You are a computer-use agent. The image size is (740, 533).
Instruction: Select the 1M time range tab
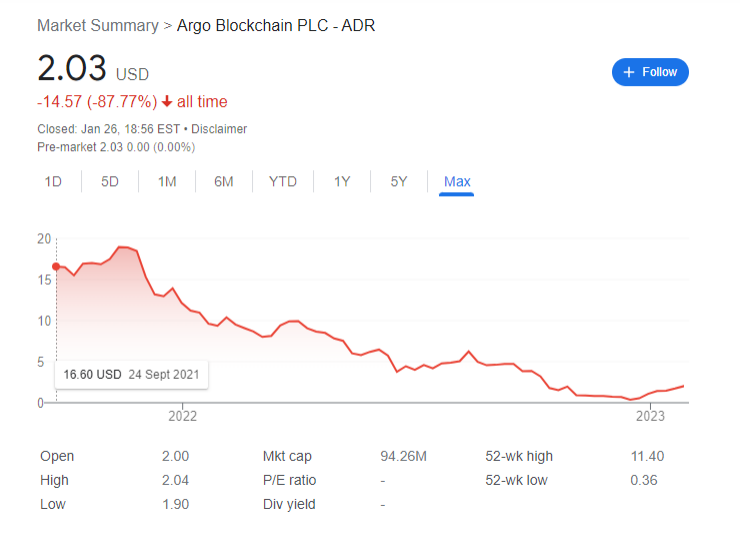tap(167, 181)
